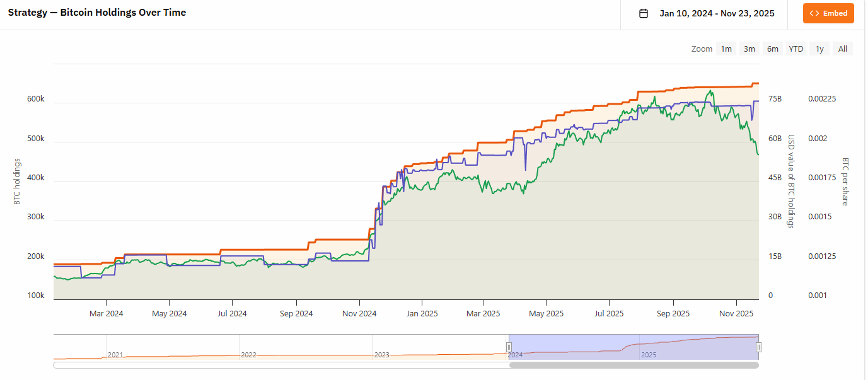Click the 500k left axis value
Viewport: 868px width, 380px height.
(x=36, y=139)
